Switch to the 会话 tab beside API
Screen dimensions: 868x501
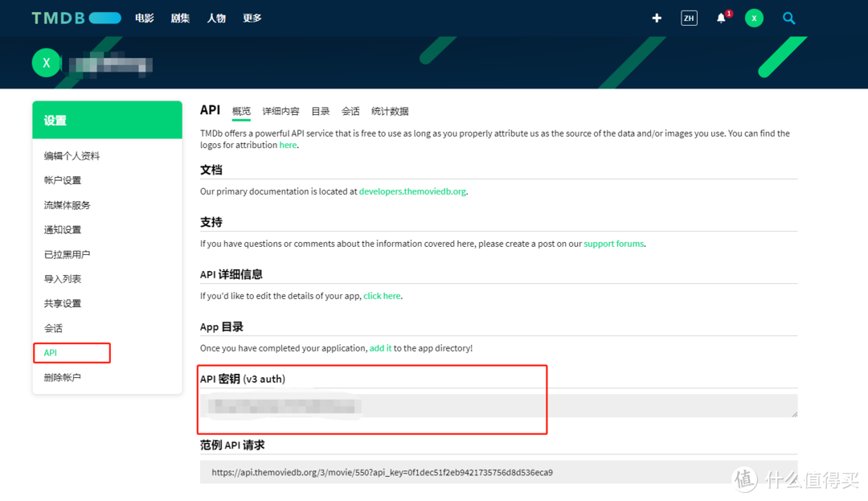[x=350, y=111]
